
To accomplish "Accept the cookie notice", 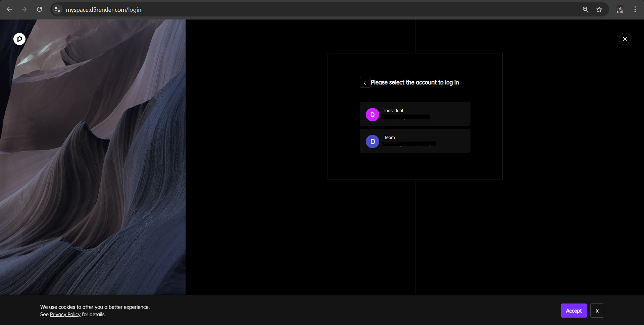I will (574, 311).
